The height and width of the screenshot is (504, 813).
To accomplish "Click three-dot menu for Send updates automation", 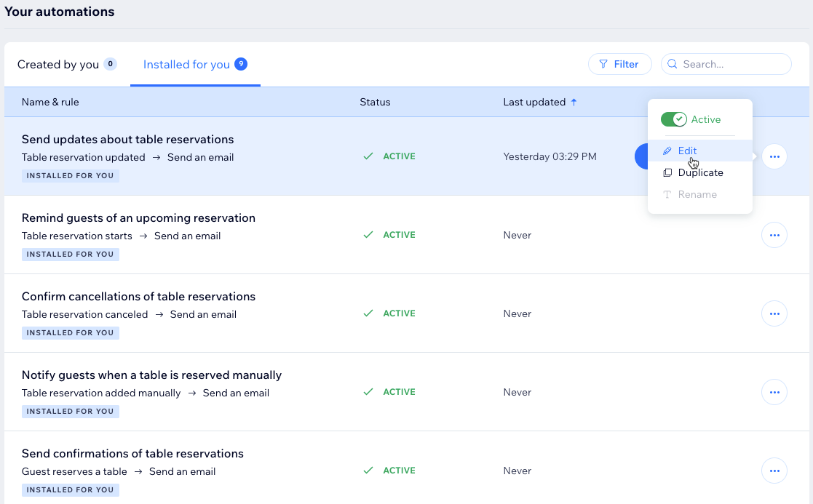I will click(774, 156).
